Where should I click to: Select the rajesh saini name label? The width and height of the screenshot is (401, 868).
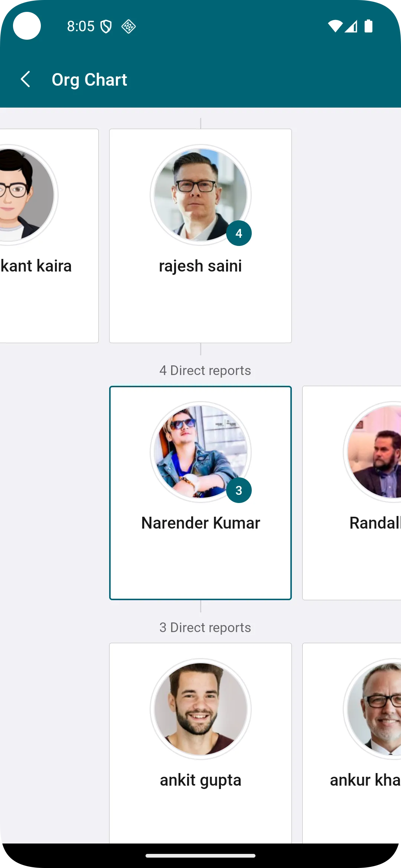[200, 266]
